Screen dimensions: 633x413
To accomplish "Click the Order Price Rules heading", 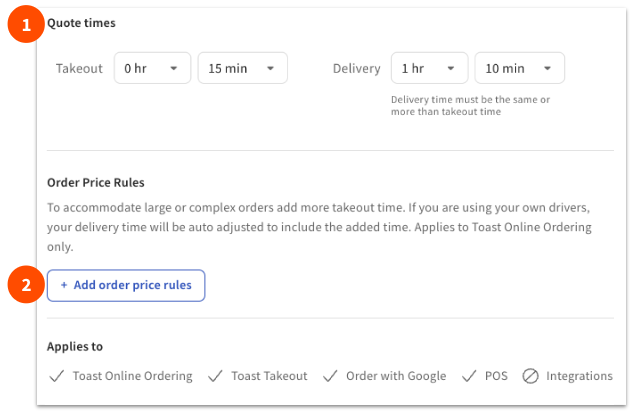I will (x=96, y=182).
